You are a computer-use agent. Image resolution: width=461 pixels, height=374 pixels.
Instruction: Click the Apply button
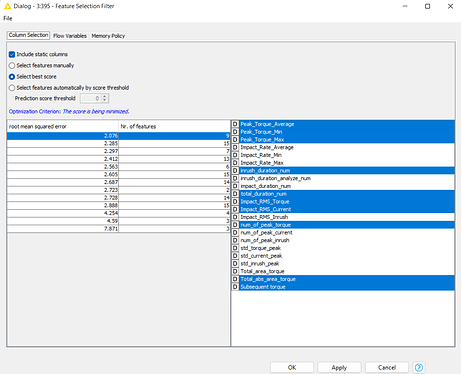339,367
